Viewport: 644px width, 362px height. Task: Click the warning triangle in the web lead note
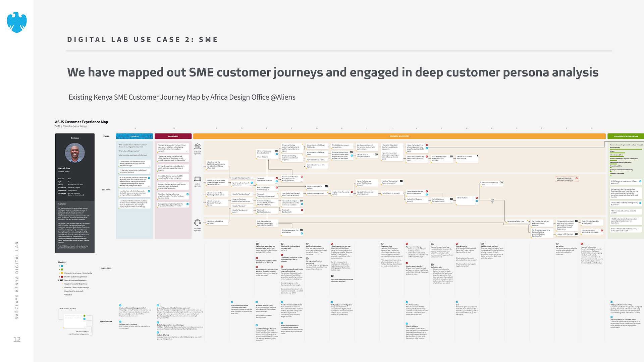[577, 178]
